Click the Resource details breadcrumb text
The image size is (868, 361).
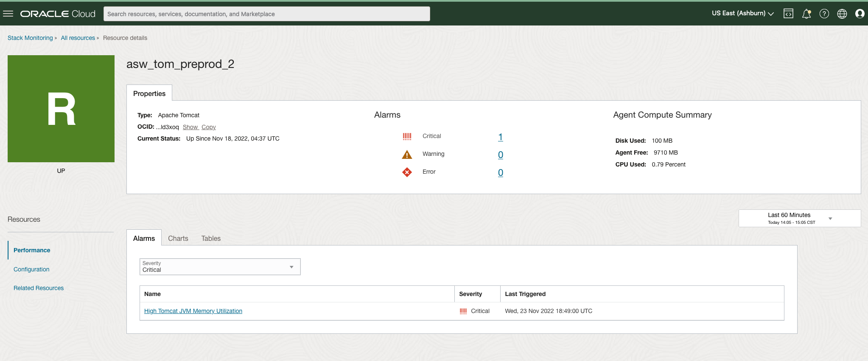[125, 38]
